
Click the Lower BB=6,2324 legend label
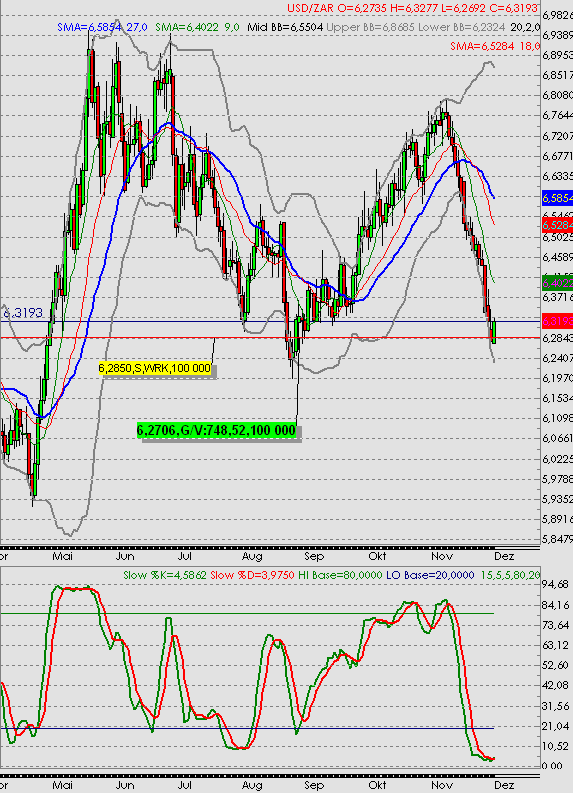pos(462,27)
